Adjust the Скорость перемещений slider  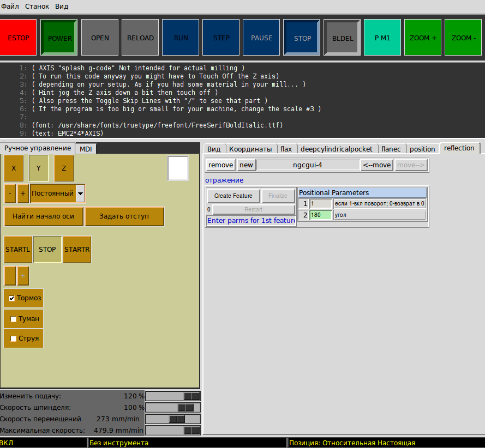pyautogui.click(x=173, y=419)
